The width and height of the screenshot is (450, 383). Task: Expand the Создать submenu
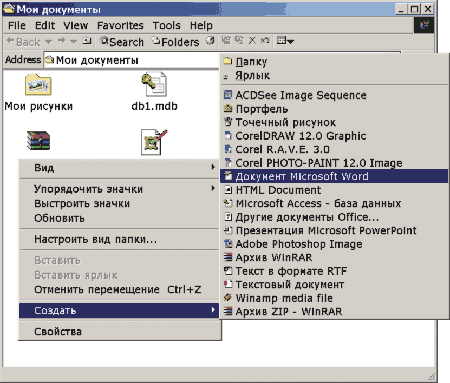click(119, 310)
